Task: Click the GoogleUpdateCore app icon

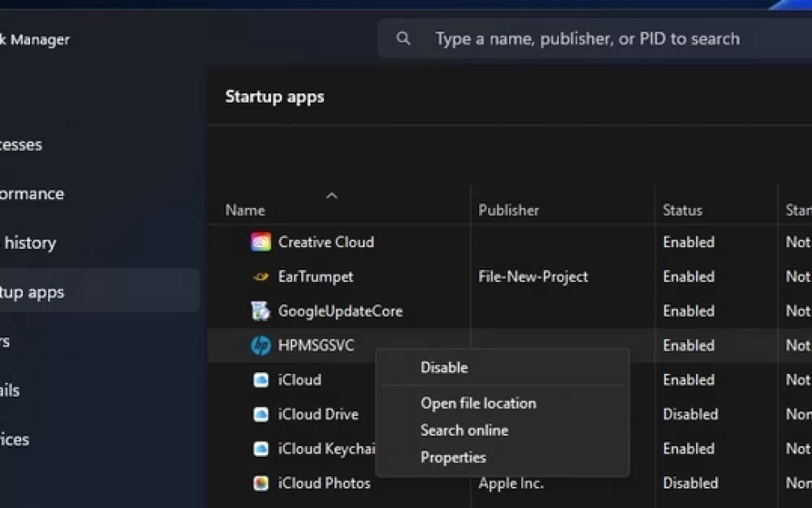Action: [261, 311]
